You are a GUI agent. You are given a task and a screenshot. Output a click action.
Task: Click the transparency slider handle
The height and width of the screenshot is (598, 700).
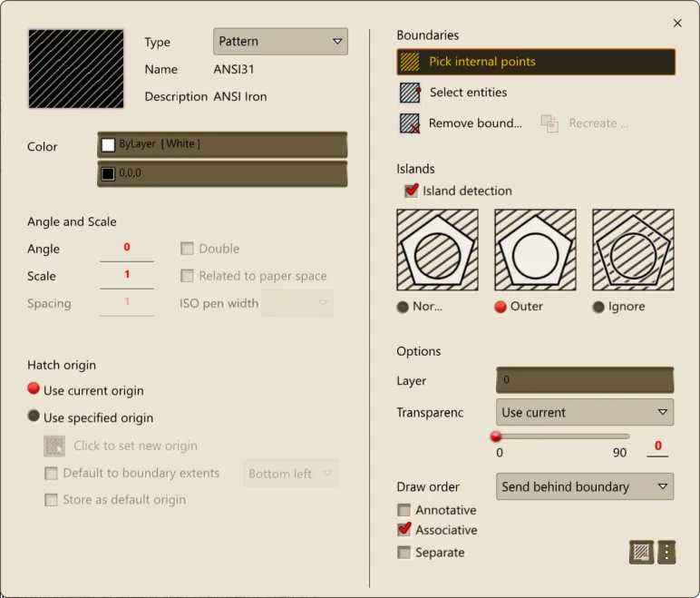click(x=496, y=436)
